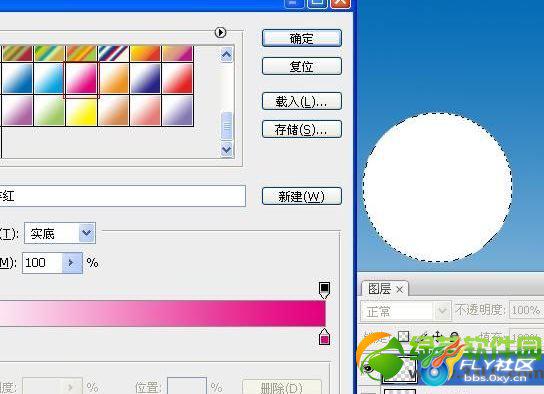Click the 确定 button

point(302,38)
